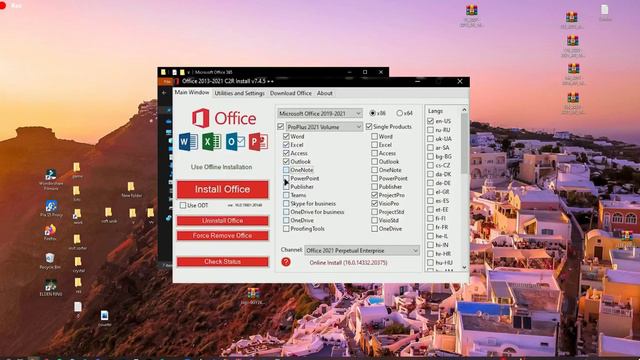Viewport: 640px width, 360px height.
Task: Check the de-DE language checkbox
Action: (x=430, y=183)
